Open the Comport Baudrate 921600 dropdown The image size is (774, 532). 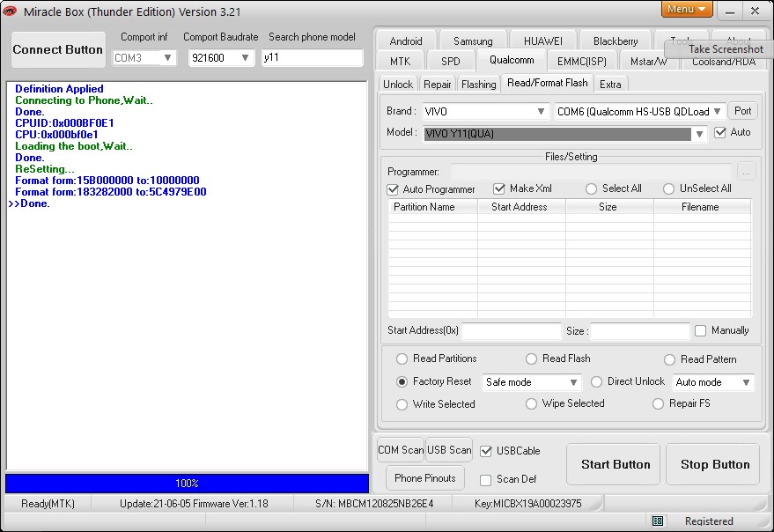221,58
